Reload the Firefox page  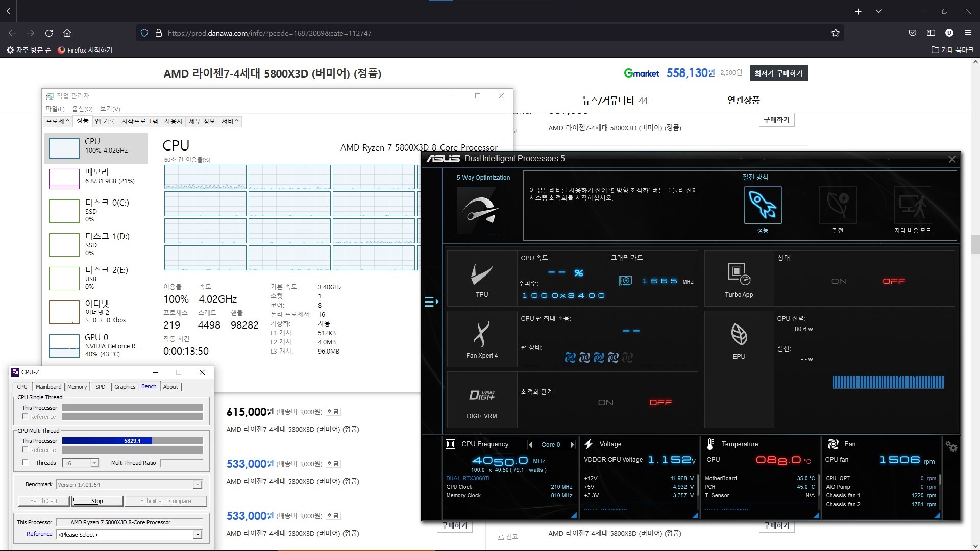(49, 33)
